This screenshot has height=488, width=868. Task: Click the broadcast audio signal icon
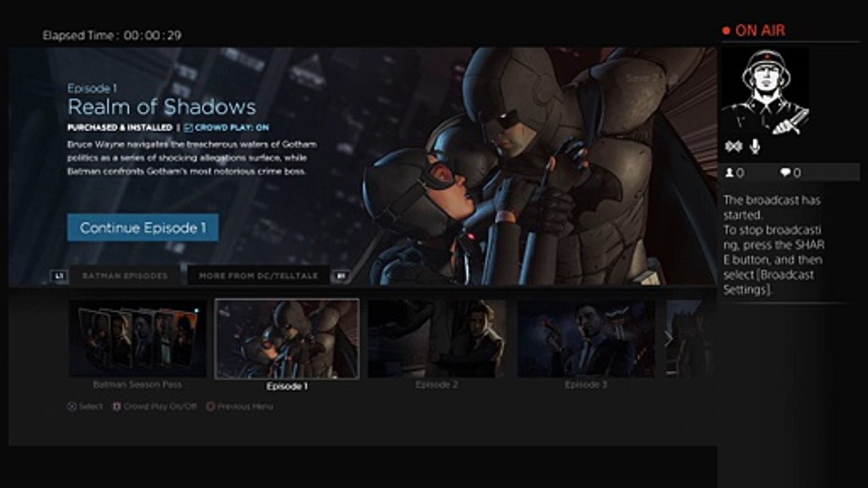(x=733, y=147)
